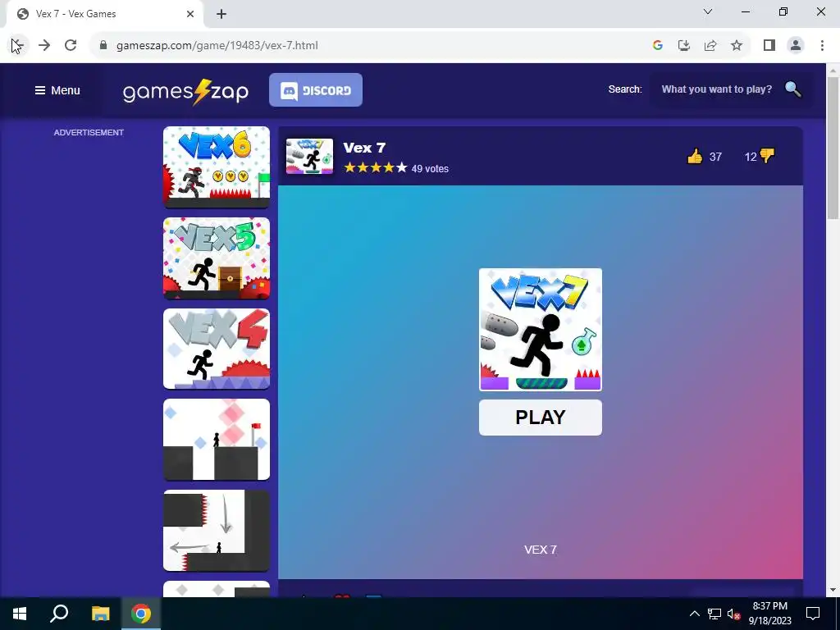The image size is (840, 630).
Task: Open the tab search chevron dropdown
Action: [x=708, y=11]
